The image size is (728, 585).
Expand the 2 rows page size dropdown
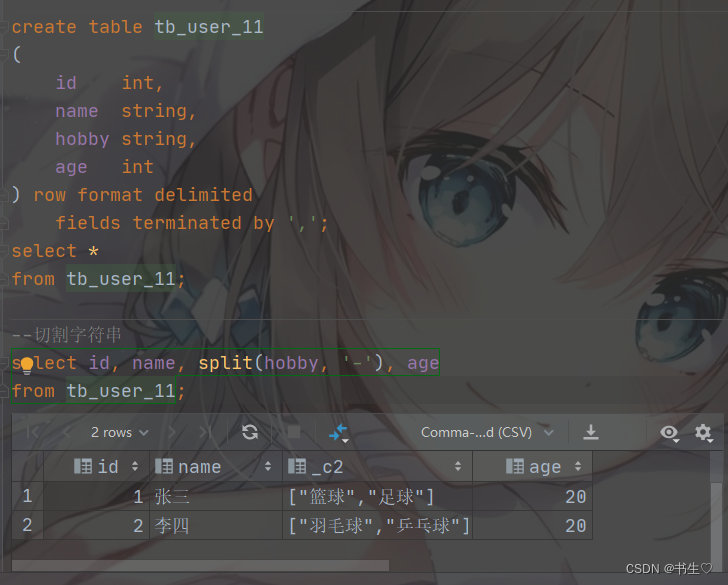(x=120, y=432)
